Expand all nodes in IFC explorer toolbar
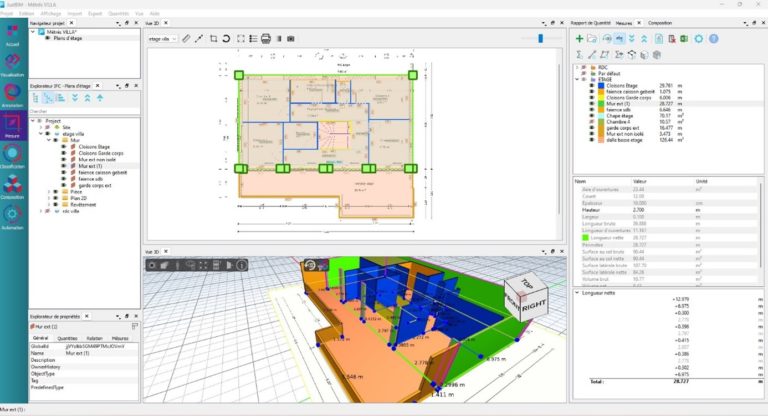This screenshot has width=768, height=416. click(75, 98)
